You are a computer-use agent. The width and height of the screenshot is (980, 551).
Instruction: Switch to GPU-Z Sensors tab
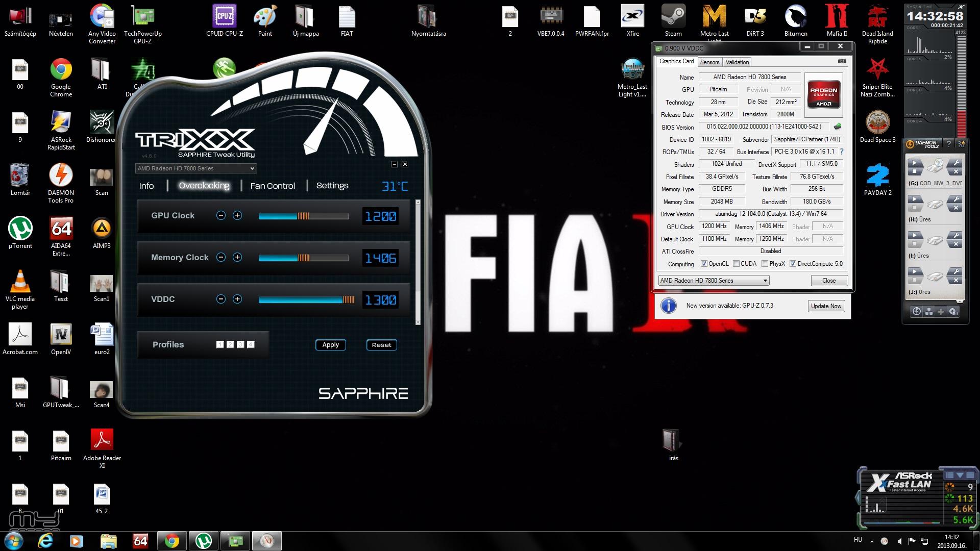click(x=709, y=62)
